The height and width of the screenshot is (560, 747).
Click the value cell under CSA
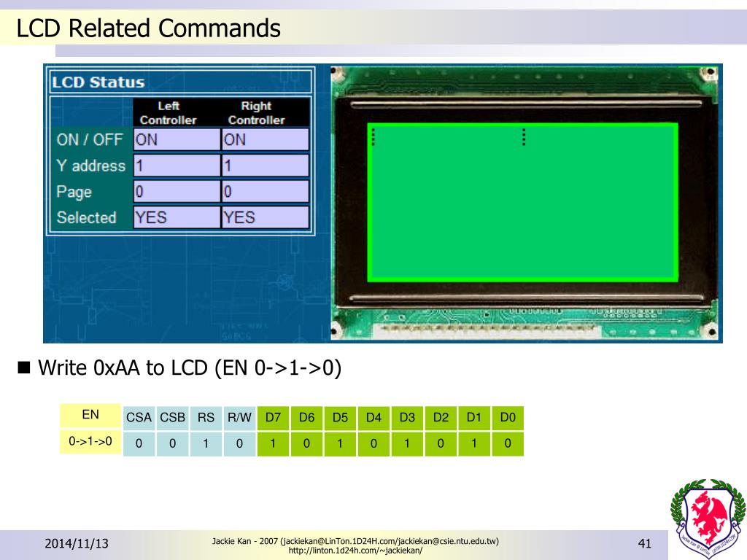click(x=139, y=444)
